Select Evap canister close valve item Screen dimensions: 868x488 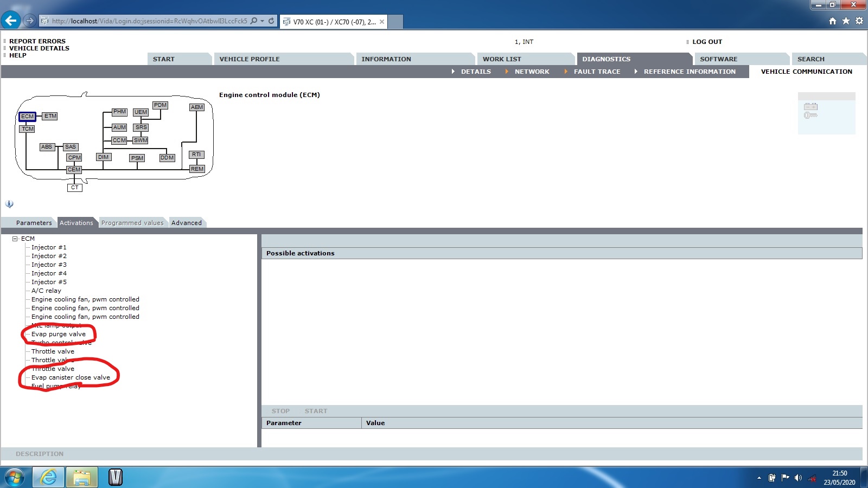pyautogui.click(x=71, y=377)
